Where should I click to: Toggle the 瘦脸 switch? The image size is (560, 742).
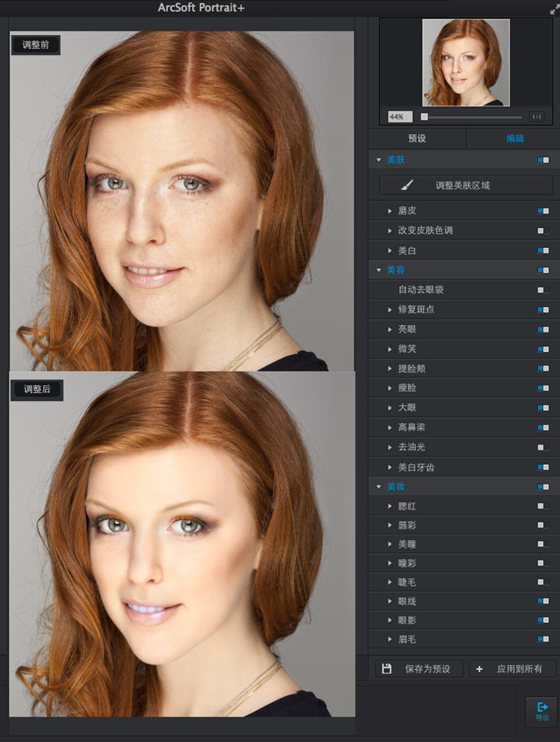pos(543,388)
